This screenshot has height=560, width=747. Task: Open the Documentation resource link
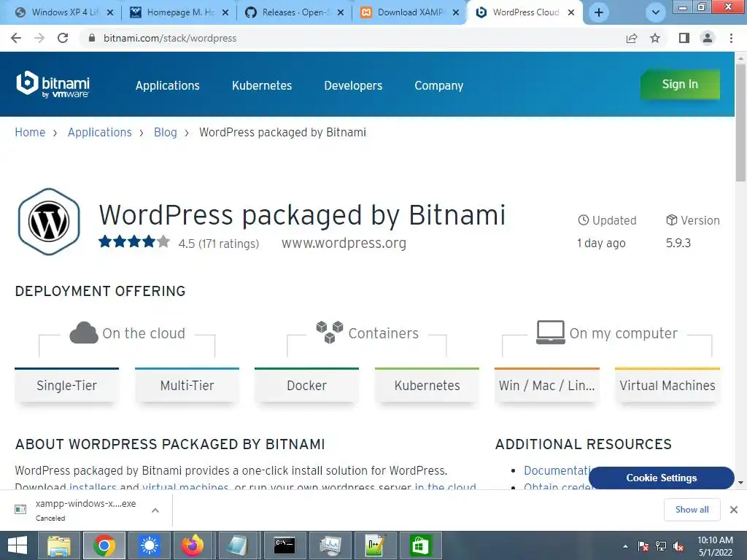[557, 470]
